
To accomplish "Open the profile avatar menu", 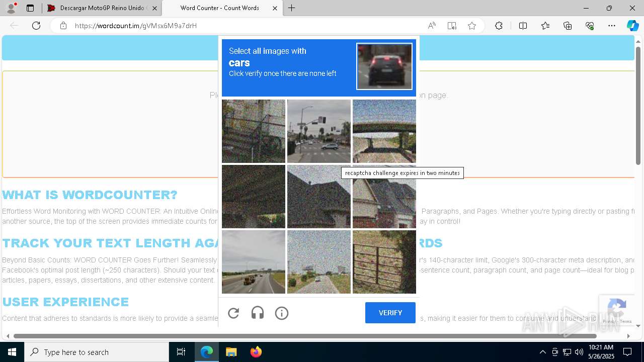I will 11,8.
